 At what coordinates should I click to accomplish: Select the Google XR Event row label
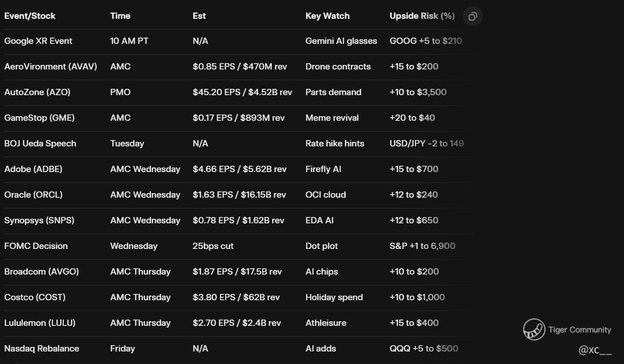point(38,41)
